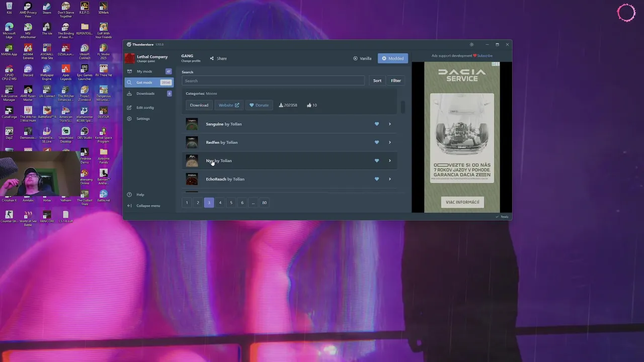Go to page 1 of mods
644x362 pixels.
[x=187, y=203]
